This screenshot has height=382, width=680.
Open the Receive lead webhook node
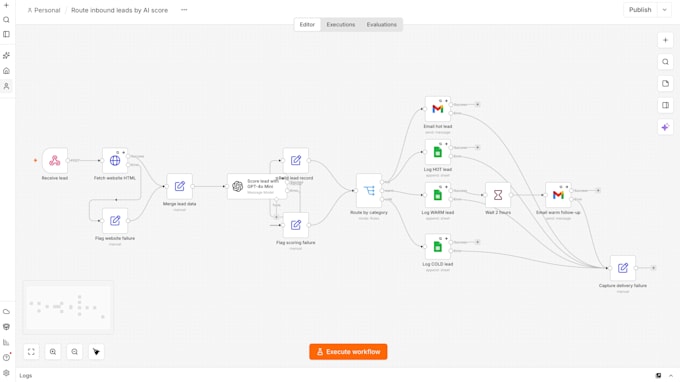tap(55, 160)
